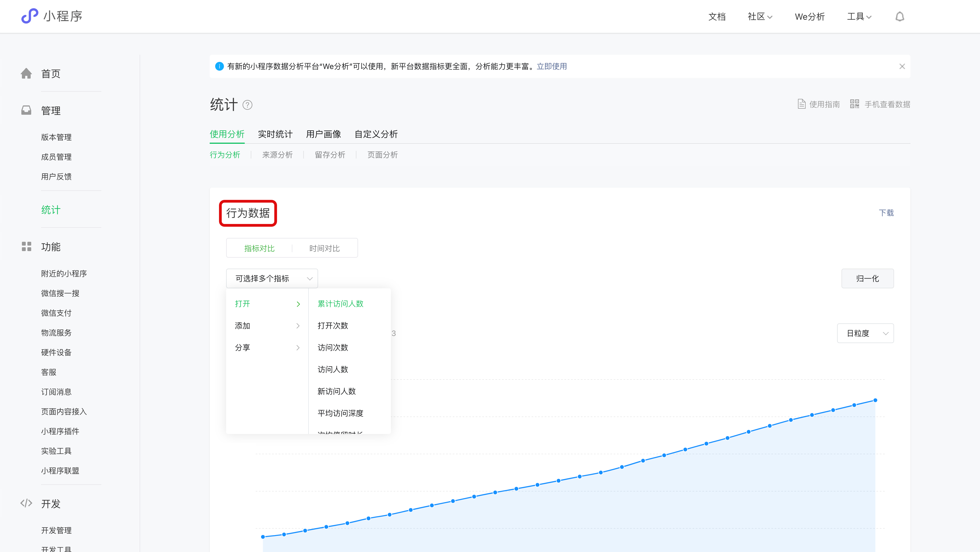Switch to 时间对比 mode
The height and width of the screenshot is (552, 980).
tap(324, 248)
